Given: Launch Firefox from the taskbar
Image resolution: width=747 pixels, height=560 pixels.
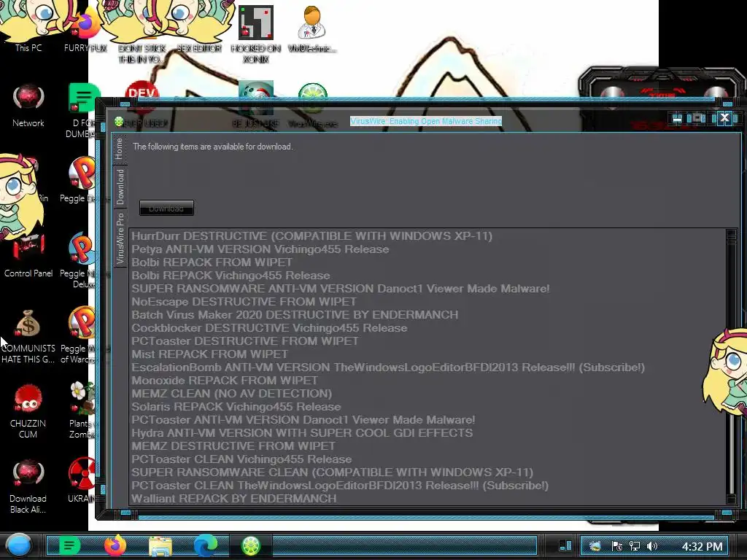Looking at the screenshot, I should (115, 545).
